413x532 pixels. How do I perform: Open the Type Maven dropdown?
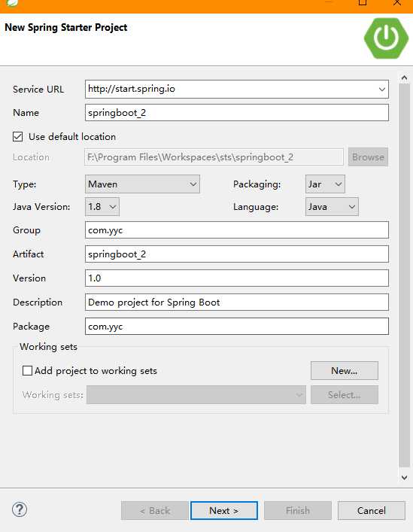coord(142,184)
